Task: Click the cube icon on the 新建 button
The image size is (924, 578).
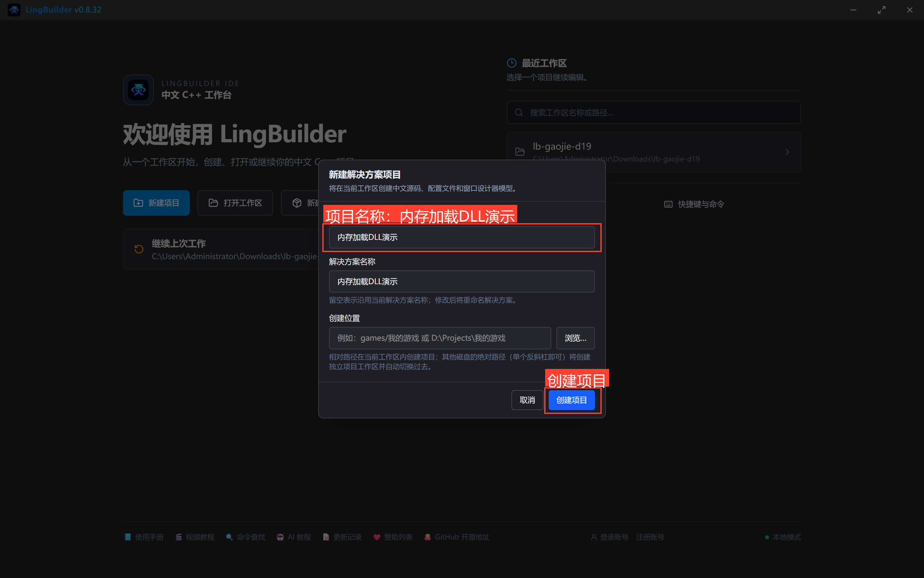Action: tap(297, 203)
